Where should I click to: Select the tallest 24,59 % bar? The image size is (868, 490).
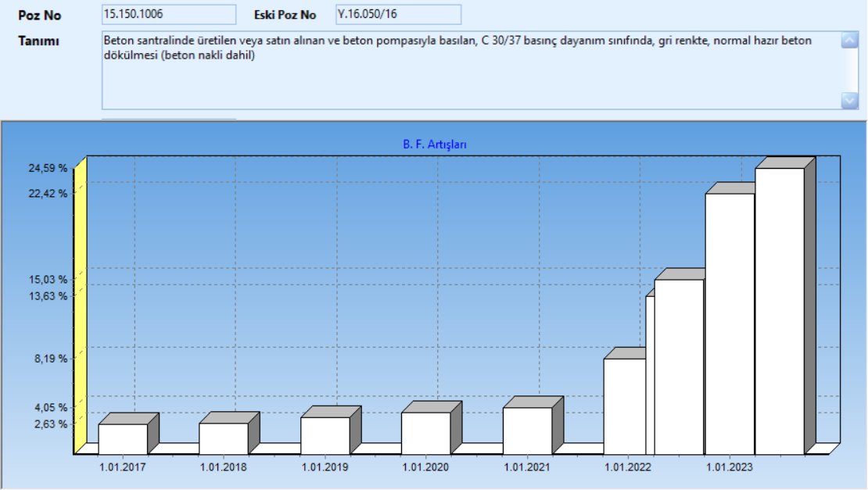780,311
